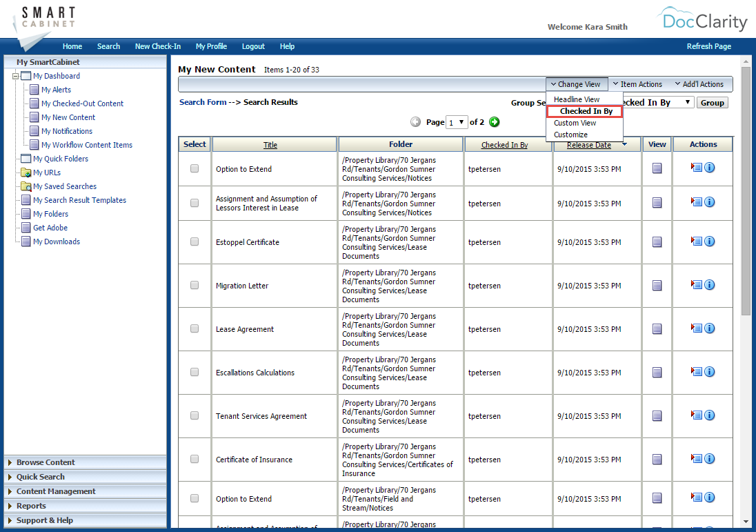Image resolution: width=756 pixels, height=532 pixels.
Task: Collapse the My Dashboard tree node
Action: [15, 76]
